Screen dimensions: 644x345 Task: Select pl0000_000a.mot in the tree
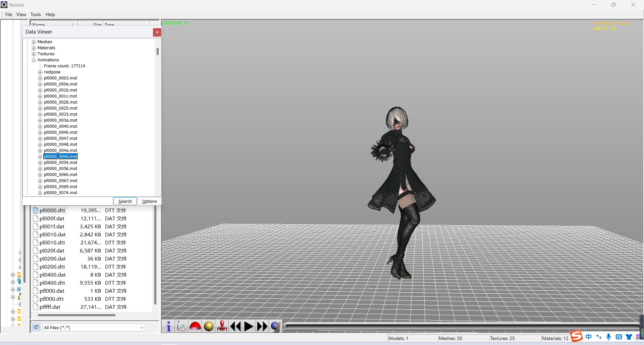(x=60, y=84)
